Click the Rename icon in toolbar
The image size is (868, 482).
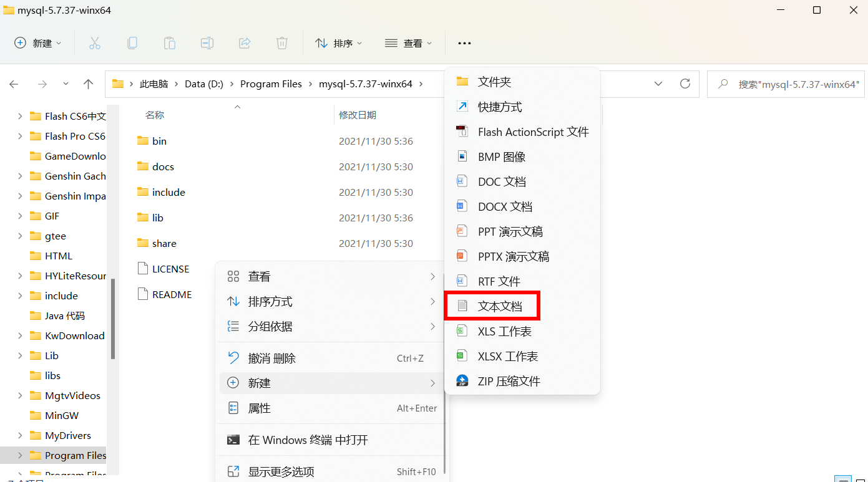click(x=207, y=43)
